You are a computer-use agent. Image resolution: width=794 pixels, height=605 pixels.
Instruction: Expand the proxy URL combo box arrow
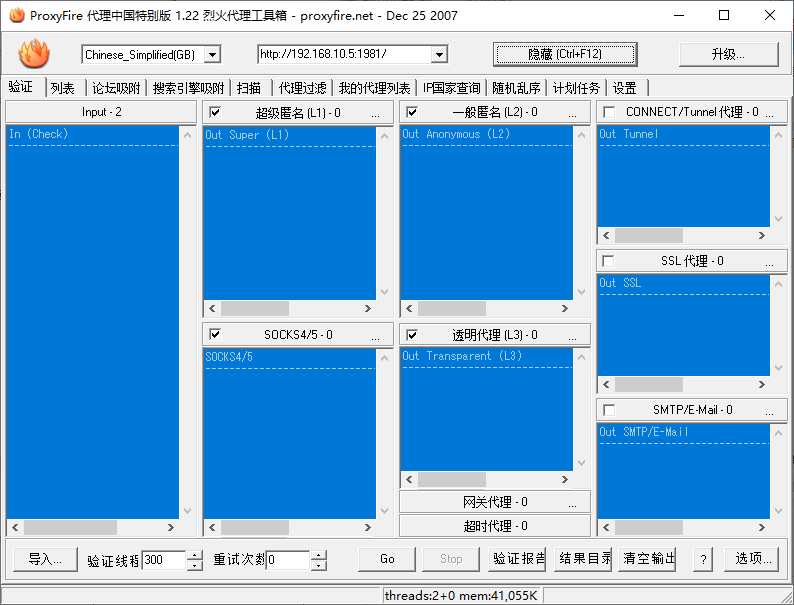click(x=440, y=54)
